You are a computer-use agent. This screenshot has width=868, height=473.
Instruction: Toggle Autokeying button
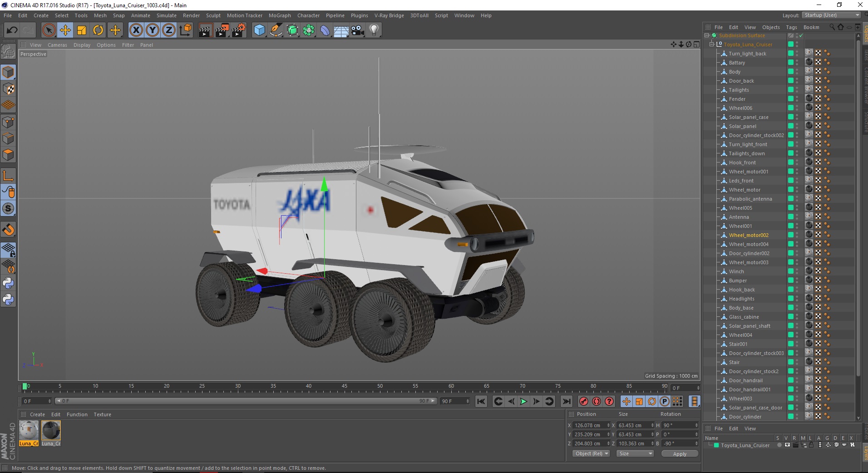tap(597, 401)
